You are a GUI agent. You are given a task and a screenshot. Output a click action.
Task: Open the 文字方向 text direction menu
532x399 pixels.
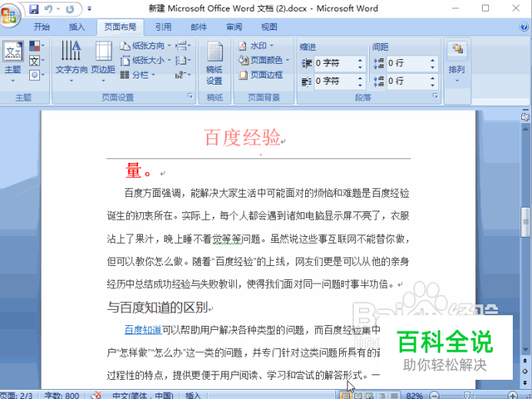(71, 62)
